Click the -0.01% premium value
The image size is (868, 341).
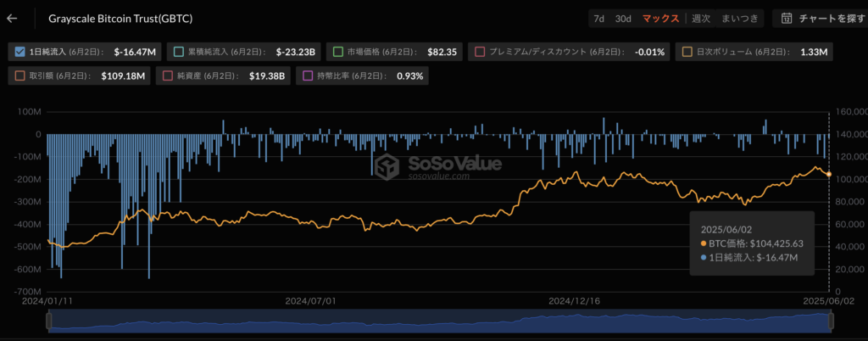click(650, 53)
